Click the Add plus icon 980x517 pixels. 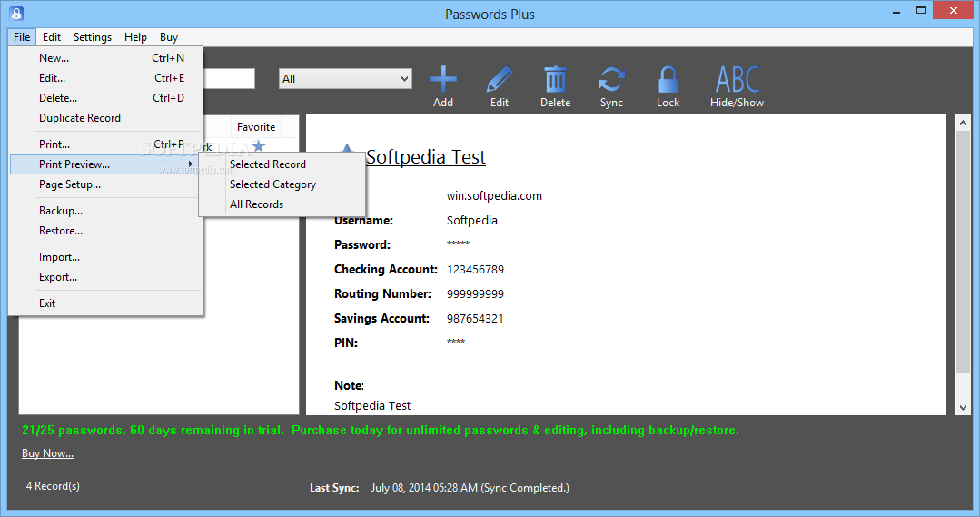pyautogui.click(x=443, y=80)
